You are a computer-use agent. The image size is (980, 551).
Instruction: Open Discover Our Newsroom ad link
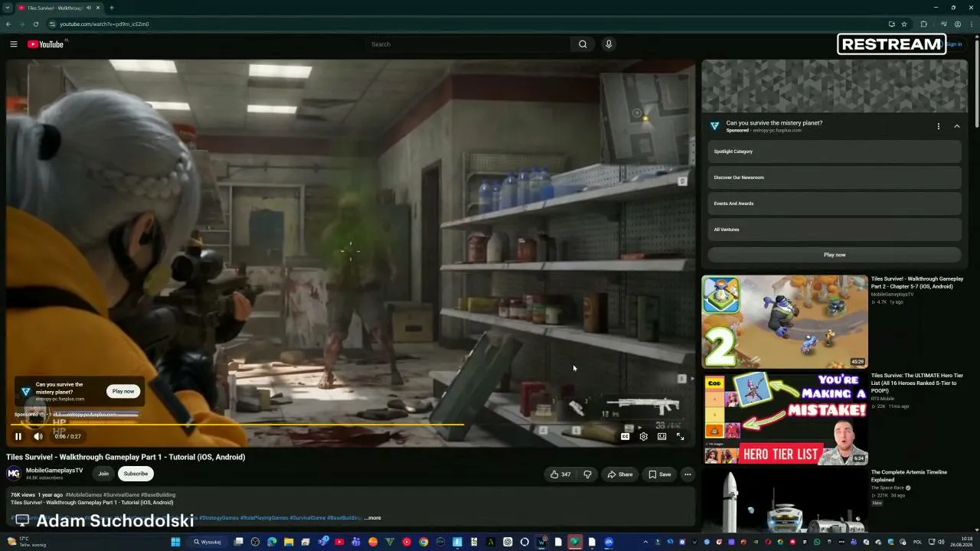pos(835,178)
